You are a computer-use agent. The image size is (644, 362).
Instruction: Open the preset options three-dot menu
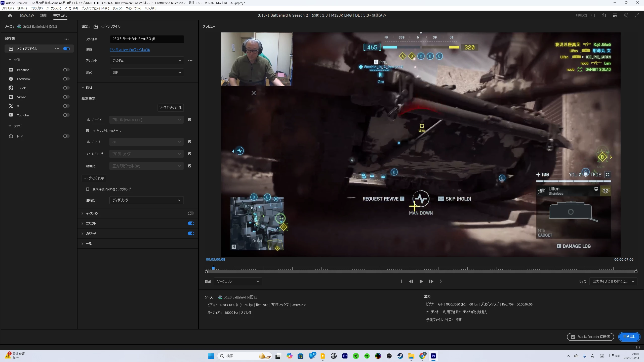[x=190, y=60]
